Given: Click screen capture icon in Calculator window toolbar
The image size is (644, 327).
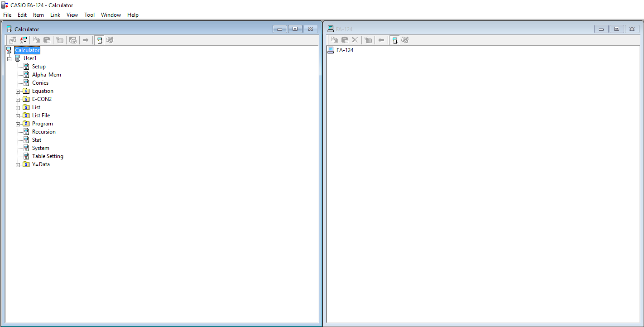Looking at the screenshot, I should click(x=73, y=40).
